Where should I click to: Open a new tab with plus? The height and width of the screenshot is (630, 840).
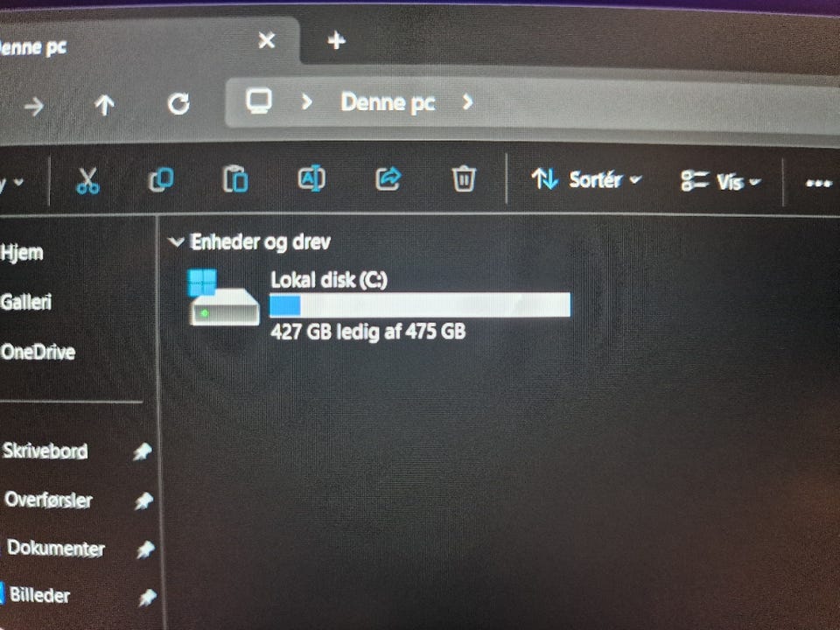pyautogui.click(x=336, y=40)
